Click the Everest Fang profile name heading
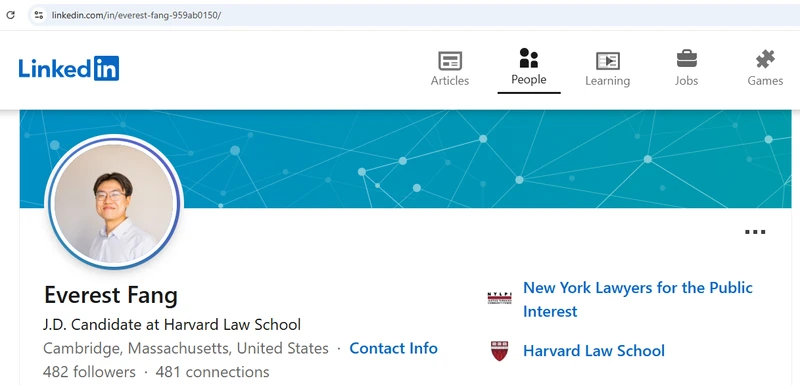 click(111, 295)
